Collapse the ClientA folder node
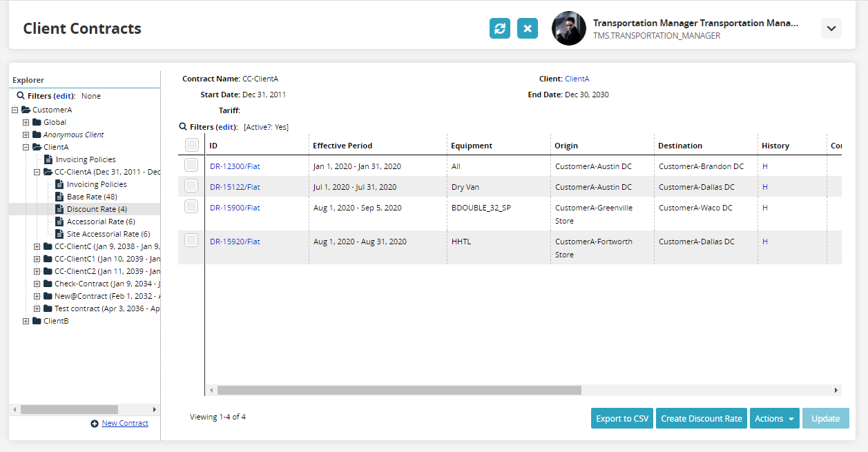 [x=26, y=147]
